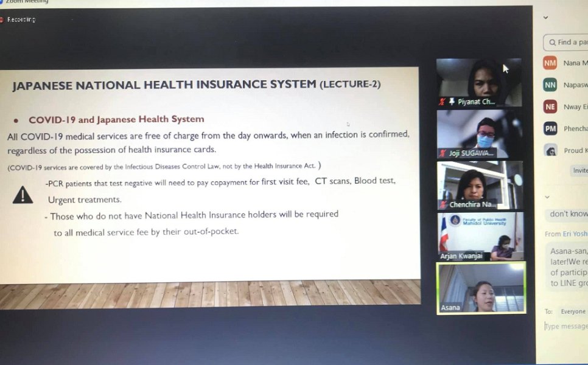Click the 'From Eri Yosh' chat sender label
The width and height of the screenshot is (588, 365).
click(x=566, y=234)
